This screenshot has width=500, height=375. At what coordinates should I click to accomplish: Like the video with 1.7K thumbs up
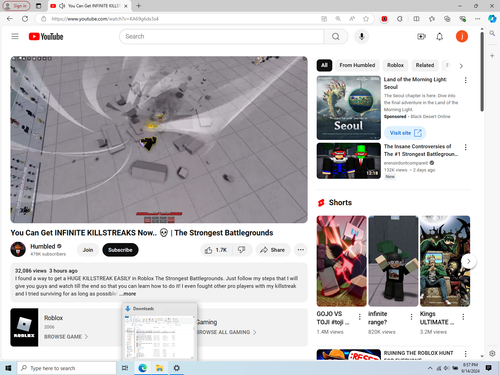coord(216,250)
